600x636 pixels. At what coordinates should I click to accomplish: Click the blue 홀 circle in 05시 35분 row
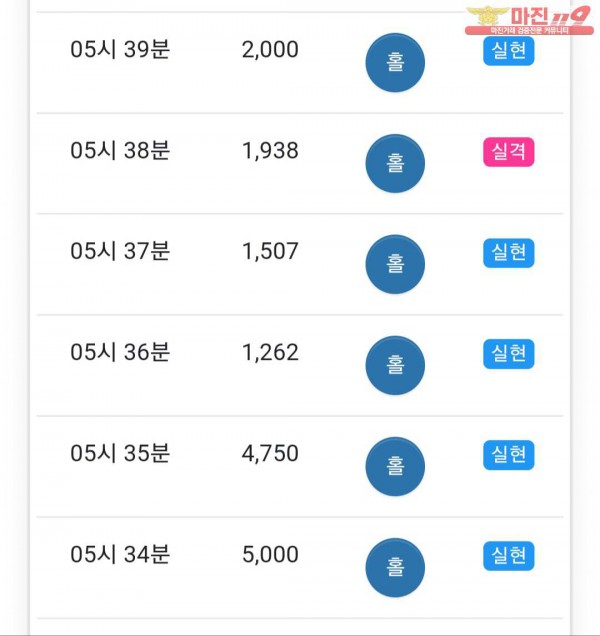tap(395, 467)
